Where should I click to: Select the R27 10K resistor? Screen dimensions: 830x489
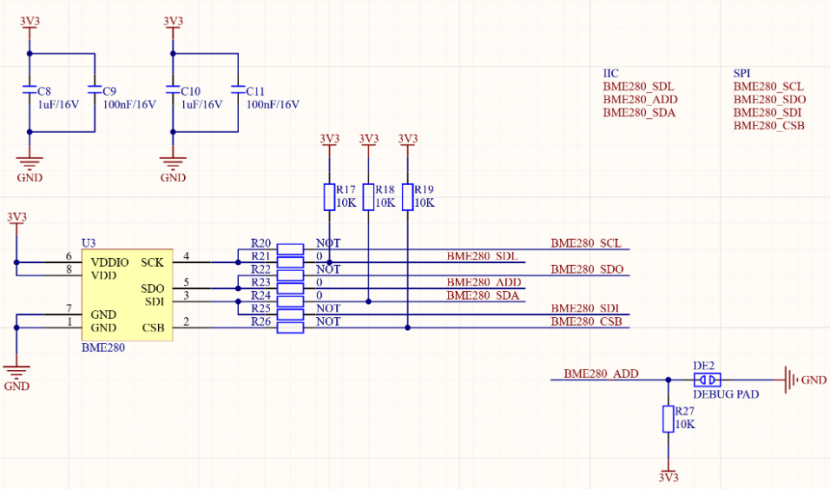pos(668,420)
